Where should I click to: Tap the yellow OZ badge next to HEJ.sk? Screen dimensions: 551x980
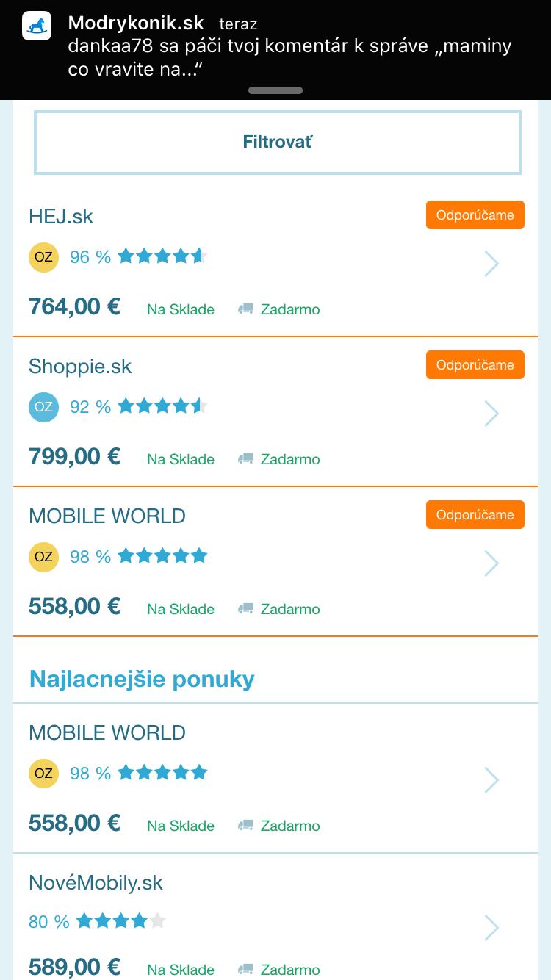click(43, 256)
